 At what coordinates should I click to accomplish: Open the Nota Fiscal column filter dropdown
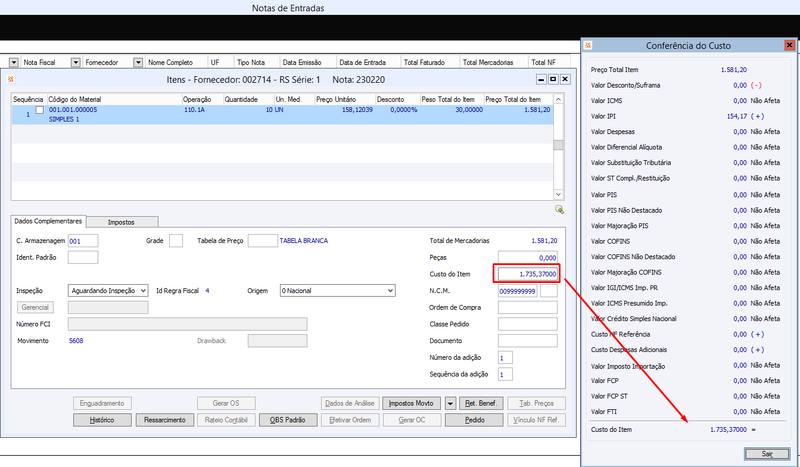click(14, 62)
